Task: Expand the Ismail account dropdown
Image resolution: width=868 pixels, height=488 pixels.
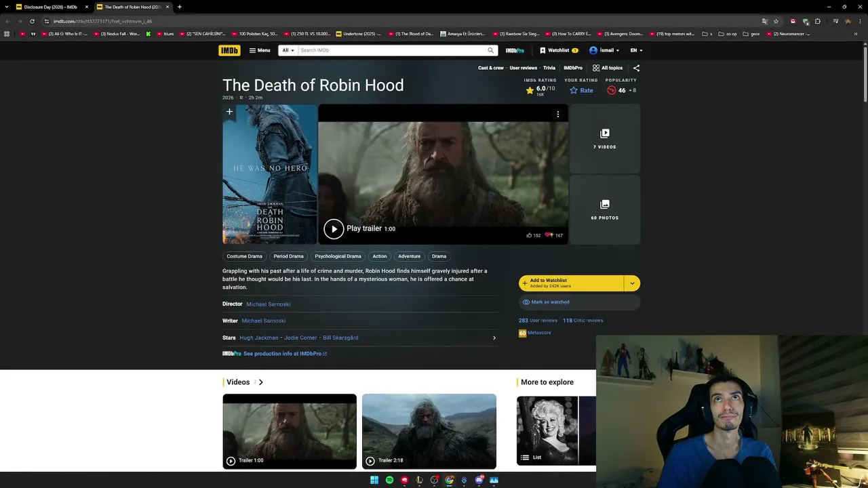Action: click(605, 50)
